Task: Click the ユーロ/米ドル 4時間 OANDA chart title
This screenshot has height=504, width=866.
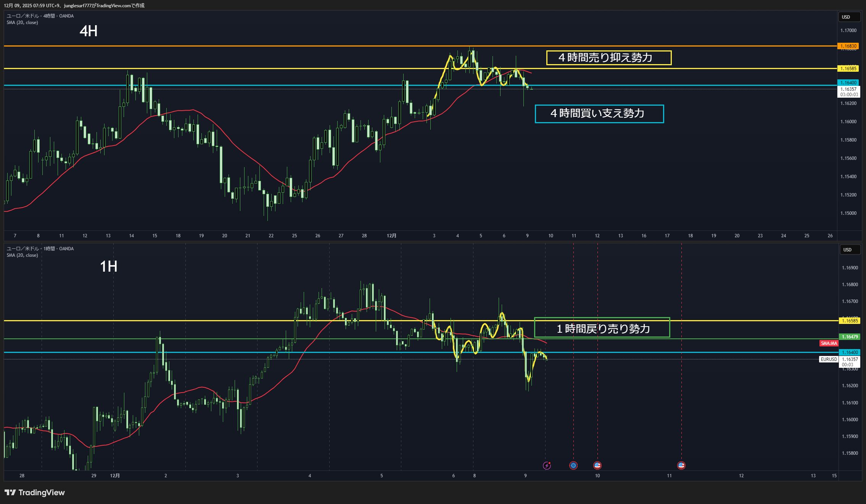Action: [40, 16]
